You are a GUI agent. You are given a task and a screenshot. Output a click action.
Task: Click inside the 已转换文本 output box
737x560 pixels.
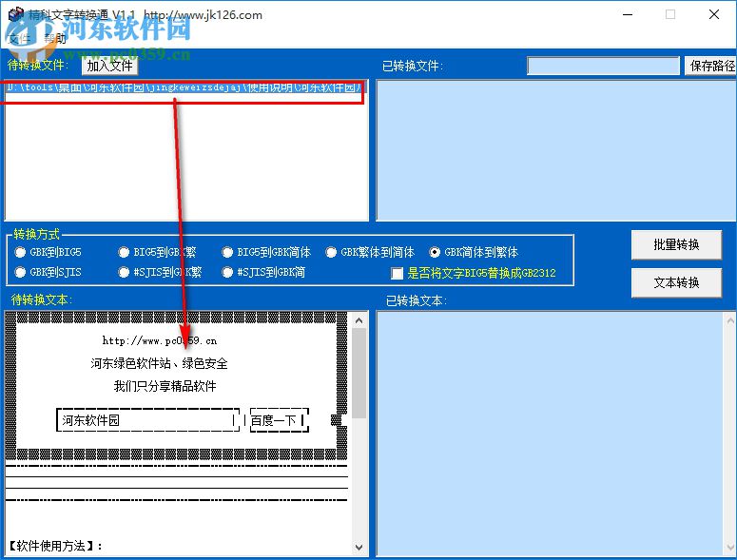pos(550,434)
